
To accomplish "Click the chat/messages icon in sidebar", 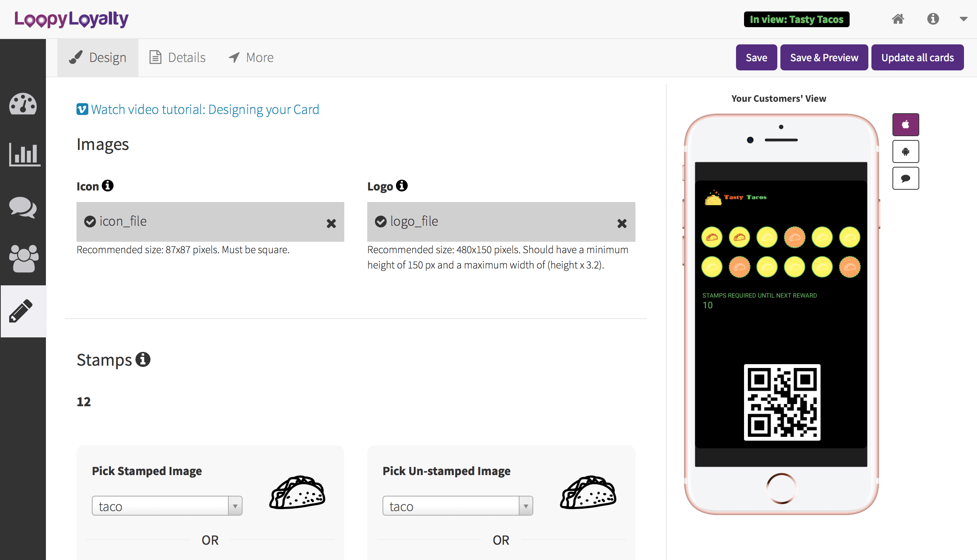I will (23, 208).
